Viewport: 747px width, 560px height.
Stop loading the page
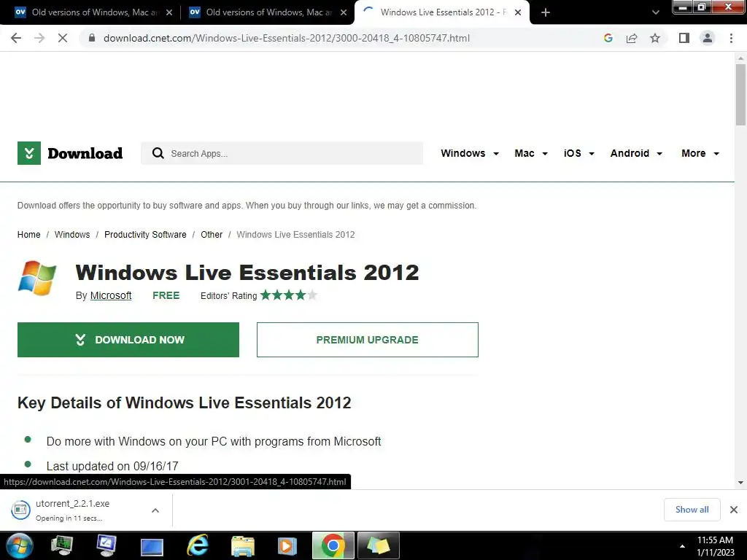[x=63, y=38]
